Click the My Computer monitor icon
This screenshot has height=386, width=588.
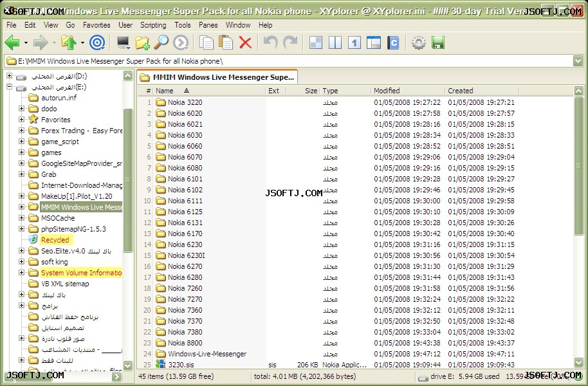click(123, 42)
